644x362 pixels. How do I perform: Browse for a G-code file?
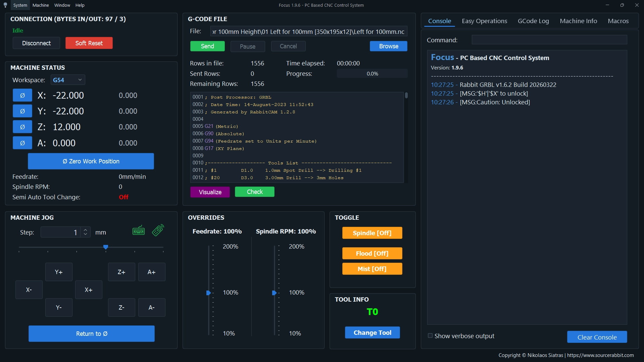[389, 46]
